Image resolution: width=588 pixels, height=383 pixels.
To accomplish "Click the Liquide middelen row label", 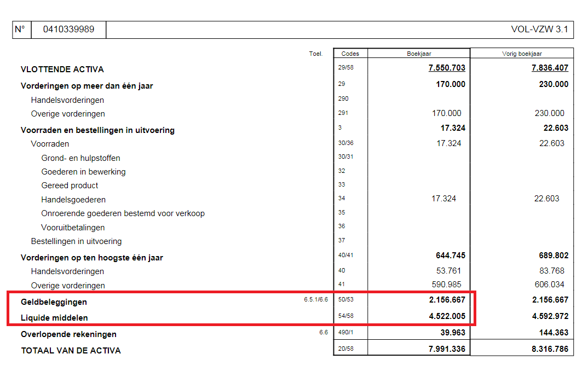I will click(54, 318).
